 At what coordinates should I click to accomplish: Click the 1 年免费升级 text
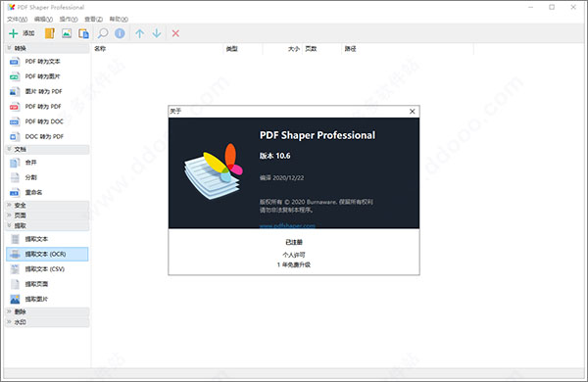[294, 264]
